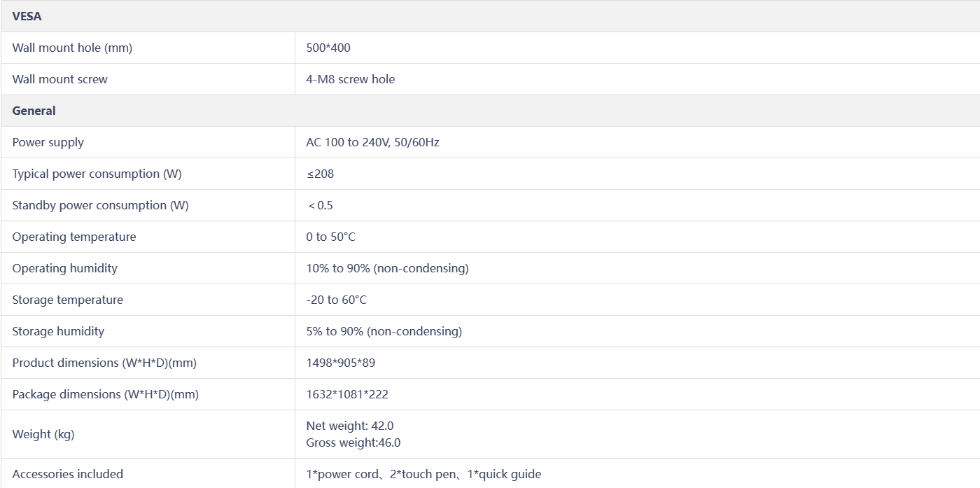Viewport: 980px width, 488px height.
Task: Click the Gross weight:46.0 text
Action: [353, 442]
